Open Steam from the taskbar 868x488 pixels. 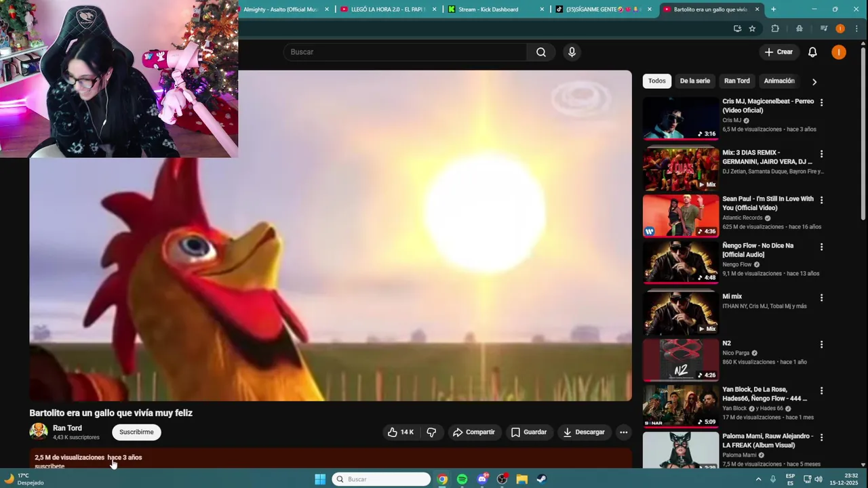click(541, 479)
